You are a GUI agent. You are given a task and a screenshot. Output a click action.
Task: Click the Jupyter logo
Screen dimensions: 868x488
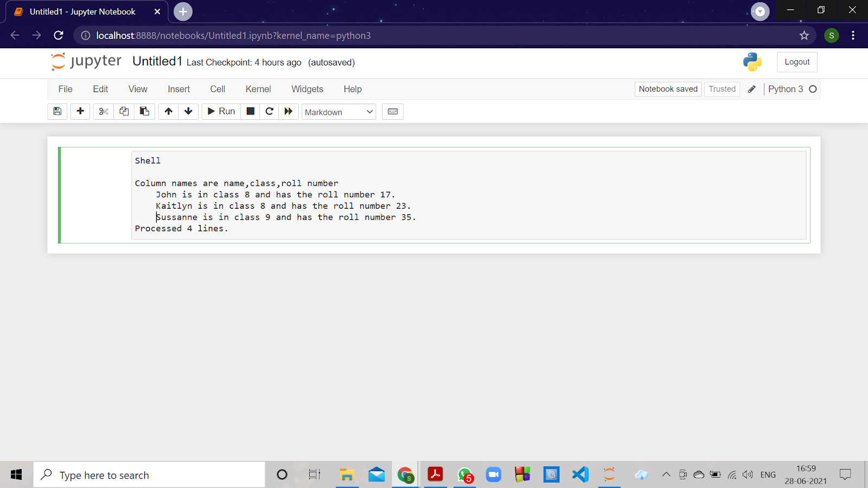tap(86, 61)
